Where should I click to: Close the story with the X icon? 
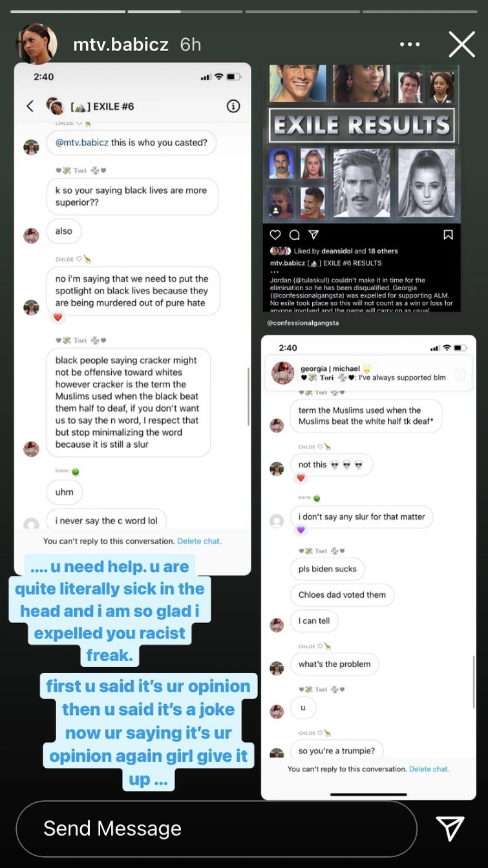coord(461,45)
